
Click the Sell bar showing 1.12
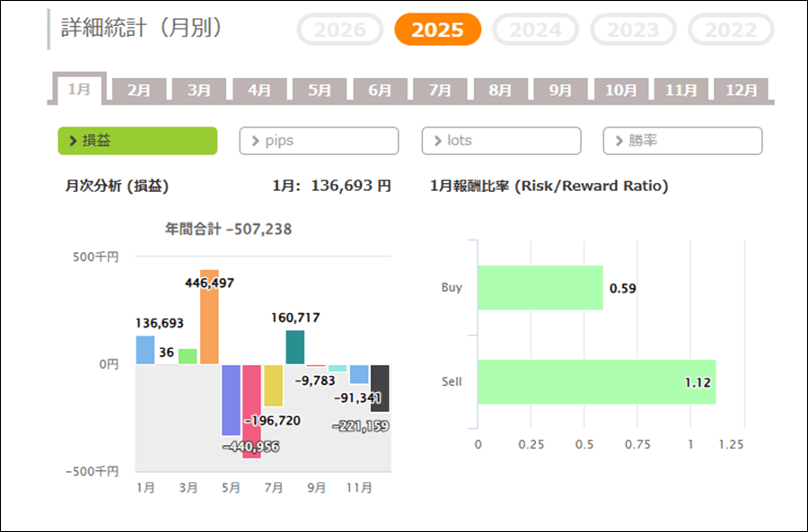point(596,382)
